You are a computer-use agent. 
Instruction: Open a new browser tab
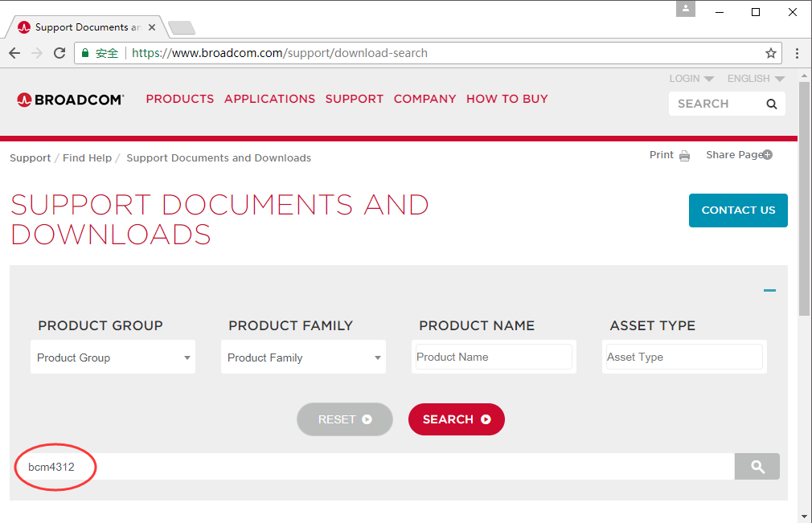182,27
